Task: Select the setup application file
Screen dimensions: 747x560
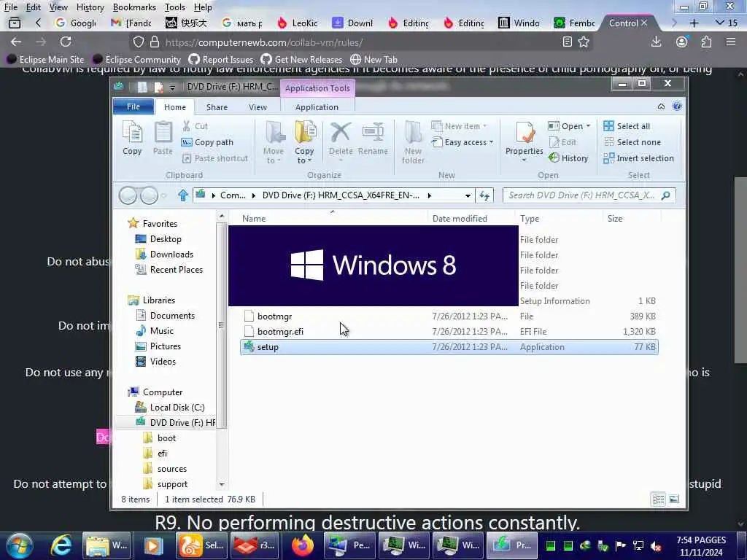Action: 449,346
